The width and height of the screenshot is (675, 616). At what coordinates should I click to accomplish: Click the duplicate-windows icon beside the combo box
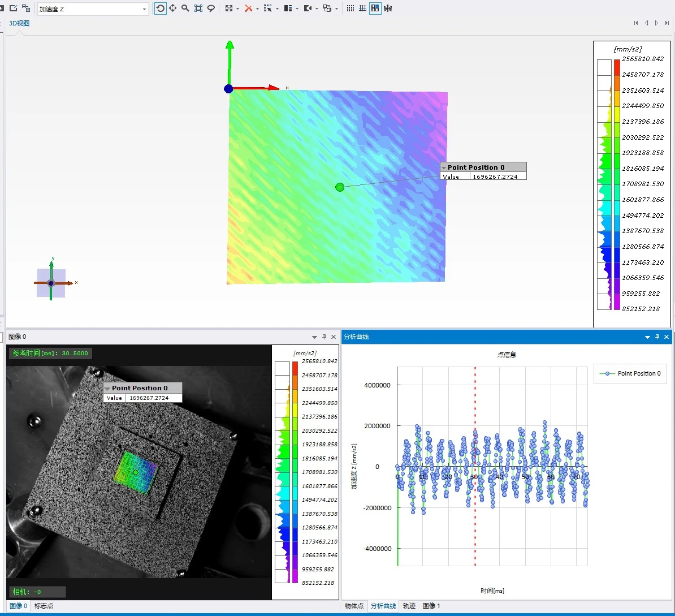(x=26, y=8)
